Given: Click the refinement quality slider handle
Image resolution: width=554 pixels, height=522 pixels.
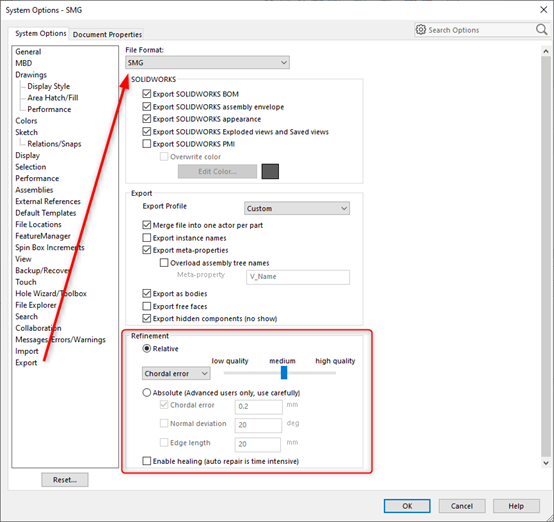Looking at the screenshot, I should coord(284,373).
